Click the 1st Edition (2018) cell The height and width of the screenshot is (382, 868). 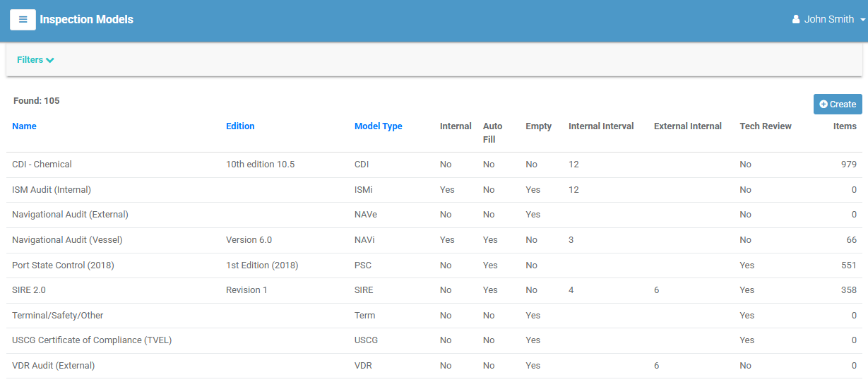click(262, 265)
